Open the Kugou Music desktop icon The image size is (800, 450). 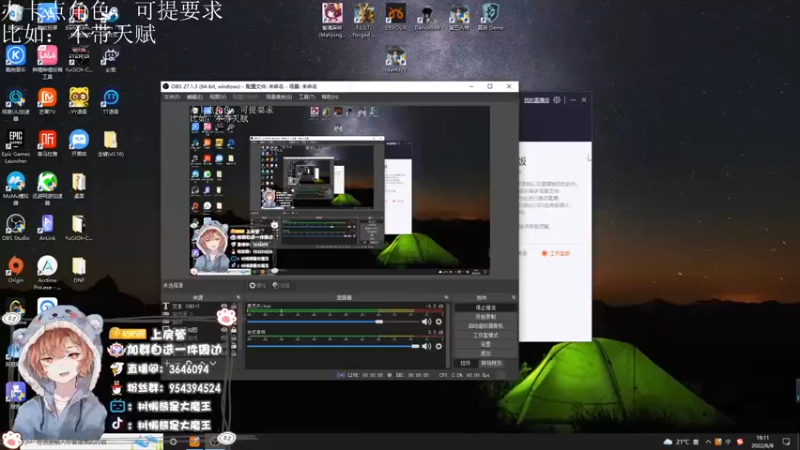[16, 57]
